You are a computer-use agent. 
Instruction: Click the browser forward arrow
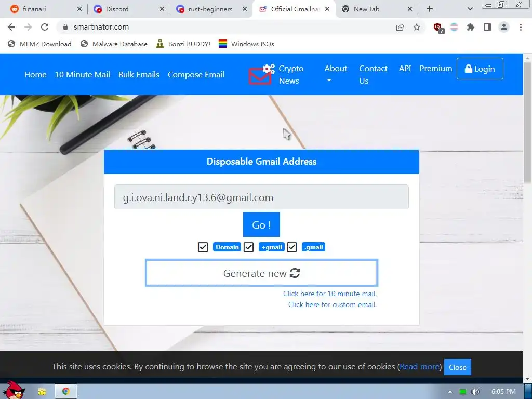pos(28,27)
